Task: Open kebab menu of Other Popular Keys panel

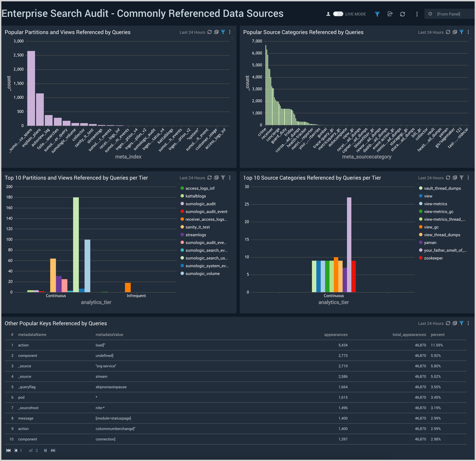Action: [x=468, y=323]
